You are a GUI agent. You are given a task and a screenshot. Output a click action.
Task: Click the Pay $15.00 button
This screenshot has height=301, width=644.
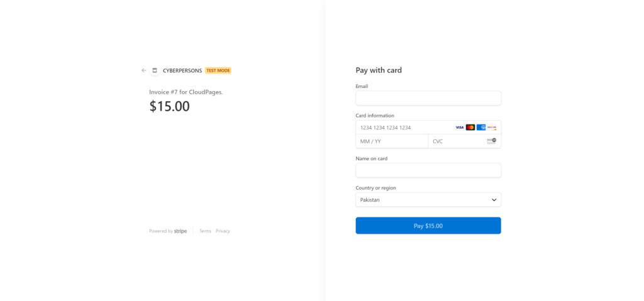click(x=428, y=226)
